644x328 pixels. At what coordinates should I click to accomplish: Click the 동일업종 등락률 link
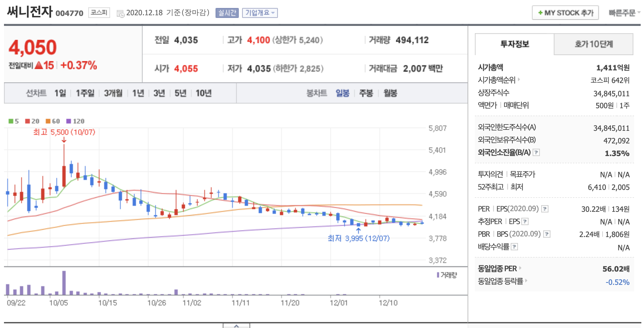coord(500,281)
